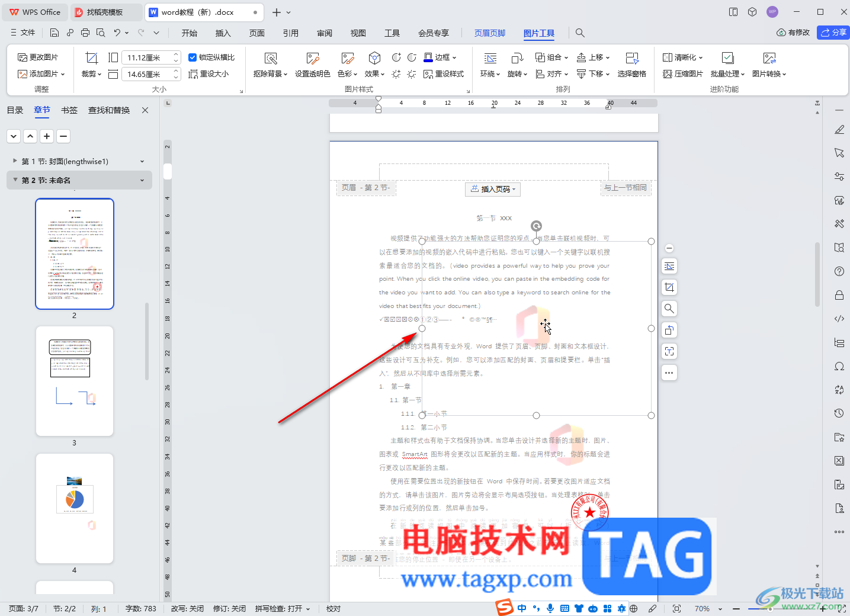Screen dimensions: 850x616
Task: Close the navigation pane
Action: pyautogui.click(x=145, y=110)
